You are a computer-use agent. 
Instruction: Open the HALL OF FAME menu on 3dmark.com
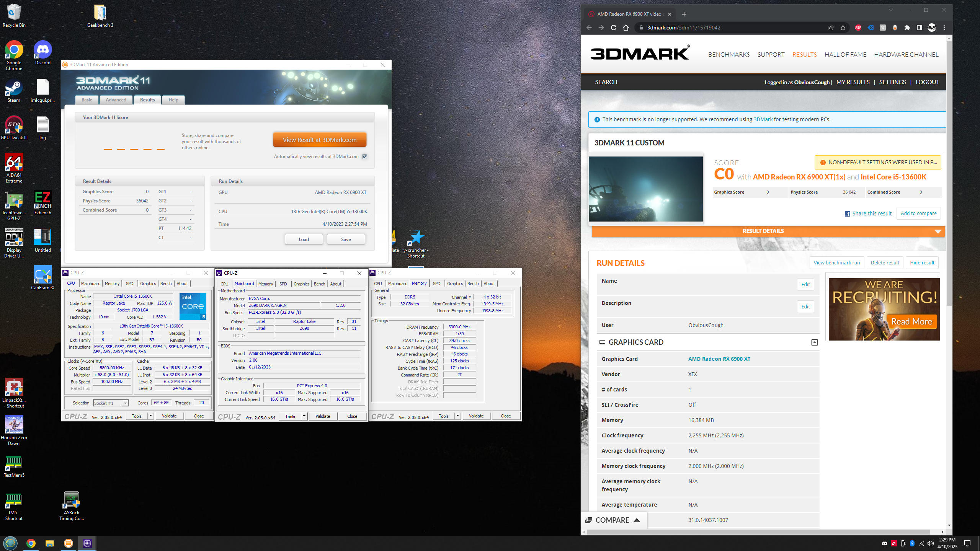(845, 55)
